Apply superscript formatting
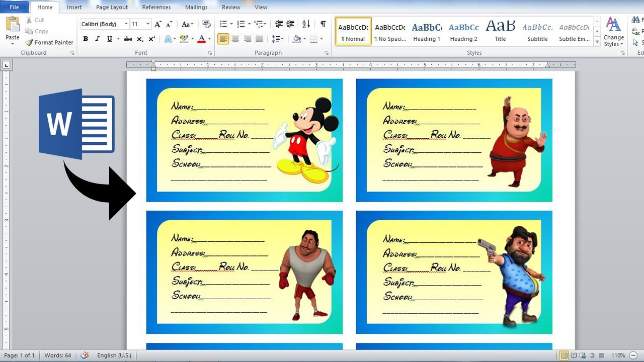Screen dimensions: 644x362 point(151,39)
